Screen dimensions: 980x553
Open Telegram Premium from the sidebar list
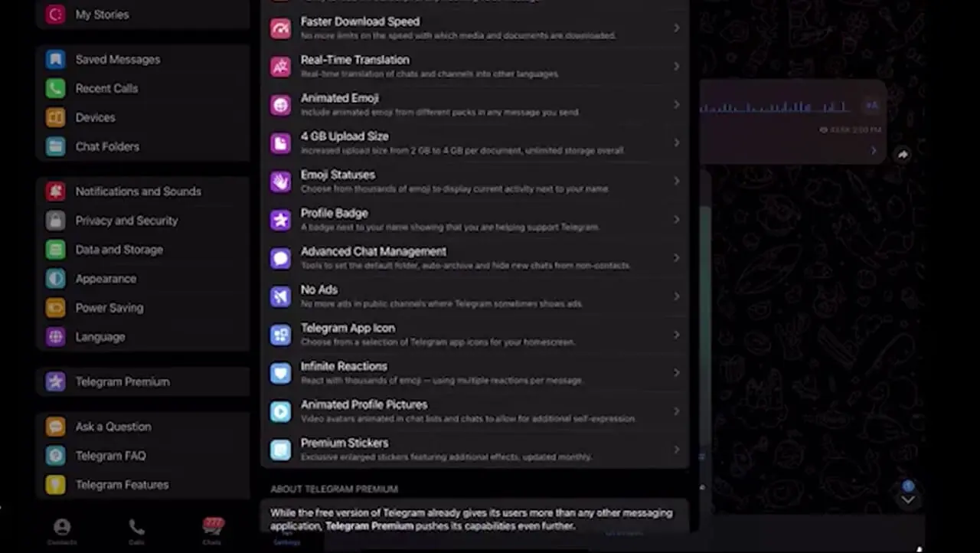pyautogui.click(x=142, y=381)
